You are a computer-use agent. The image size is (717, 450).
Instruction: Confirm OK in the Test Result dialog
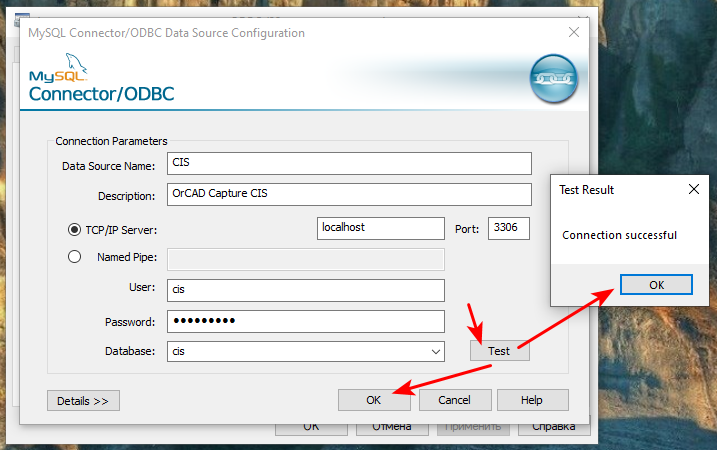(656, 284)
